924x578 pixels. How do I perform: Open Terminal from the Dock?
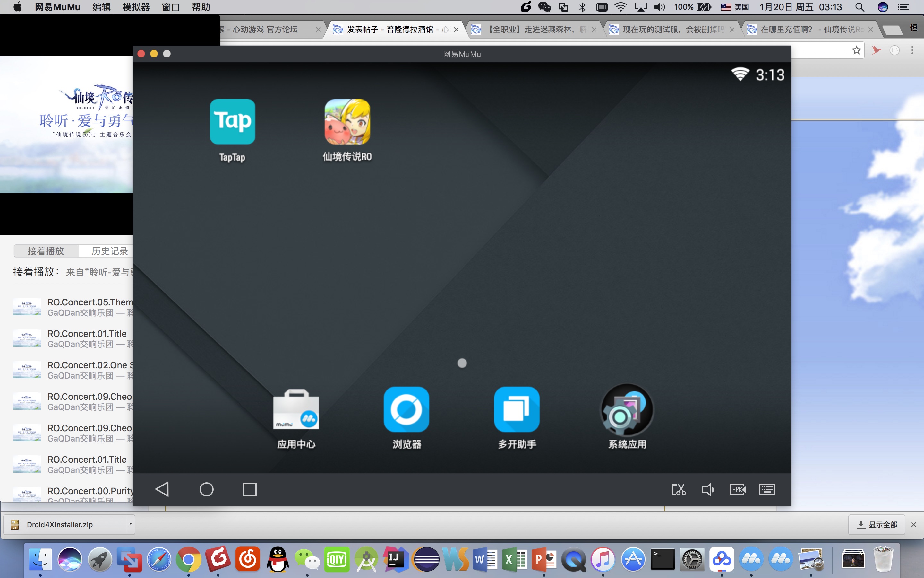tap(663, 559)
